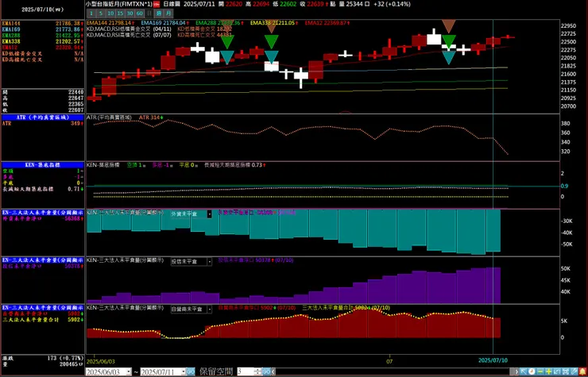Click the 三大法人未平倉量合計 label in left panel
Image resolution: width=588 pixels, height=377 pixels.
coord(31,320)
